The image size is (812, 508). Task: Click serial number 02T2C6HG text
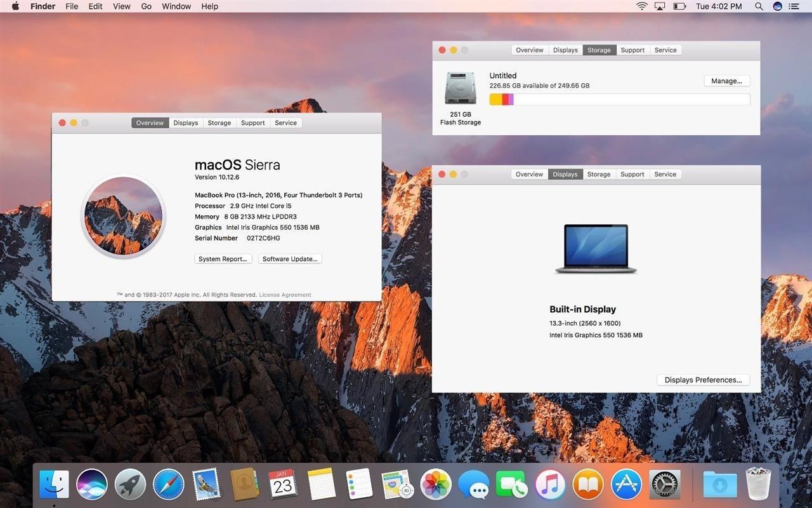[x=263, y=238]
